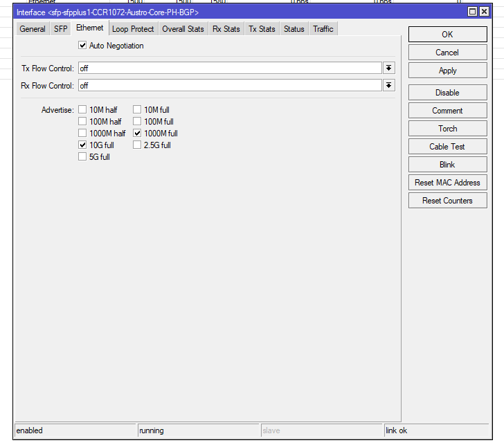Close the Interface dialog window
The width and height of the screenshot is (504, 445).
click(484, 12)
